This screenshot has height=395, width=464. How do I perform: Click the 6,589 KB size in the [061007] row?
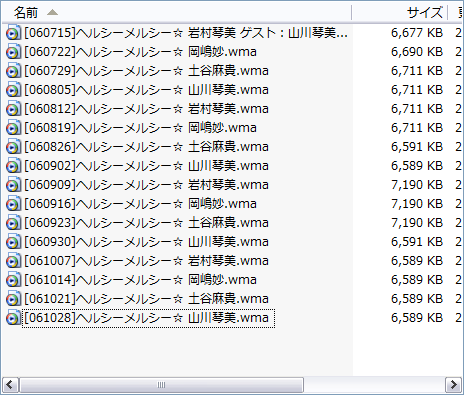click(x=417, y=261)
